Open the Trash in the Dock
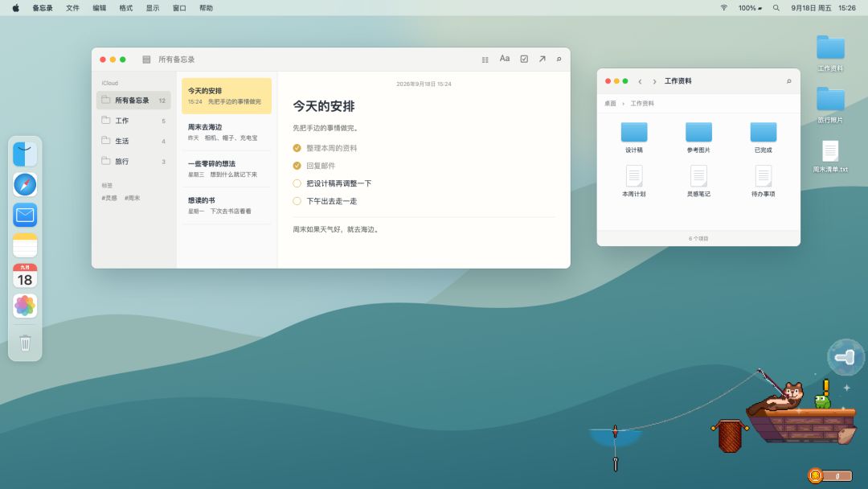Image resolution: width=868 pixels, height=489 pixels. point(25,343)
